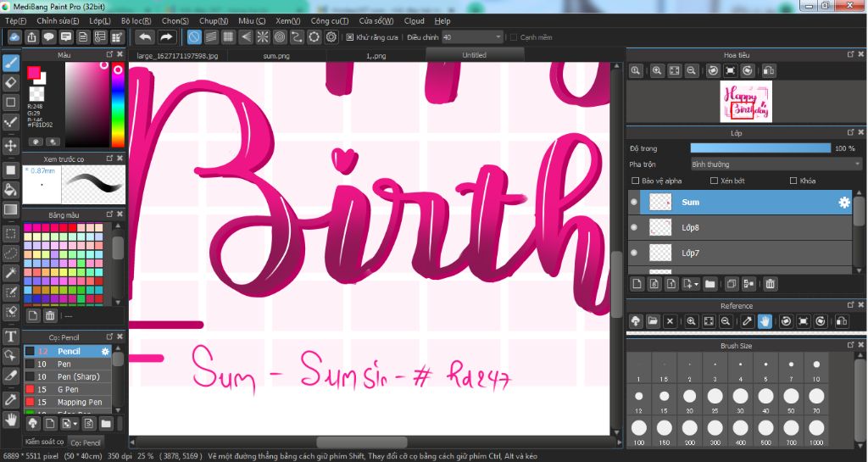This screenshot has height=462, width=868.
Task: Pick the Gradient tool
Action: [10, 209]
